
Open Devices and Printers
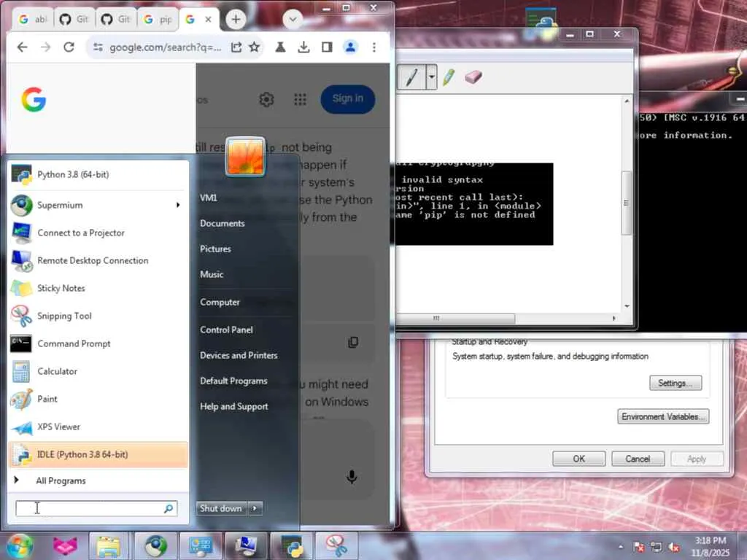point(239,355)
